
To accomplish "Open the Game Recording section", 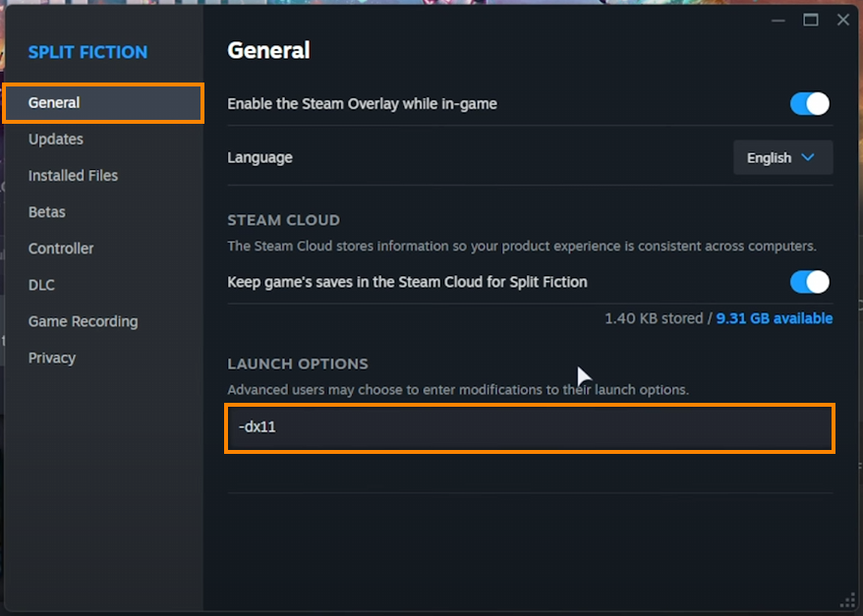I will 84,321.
